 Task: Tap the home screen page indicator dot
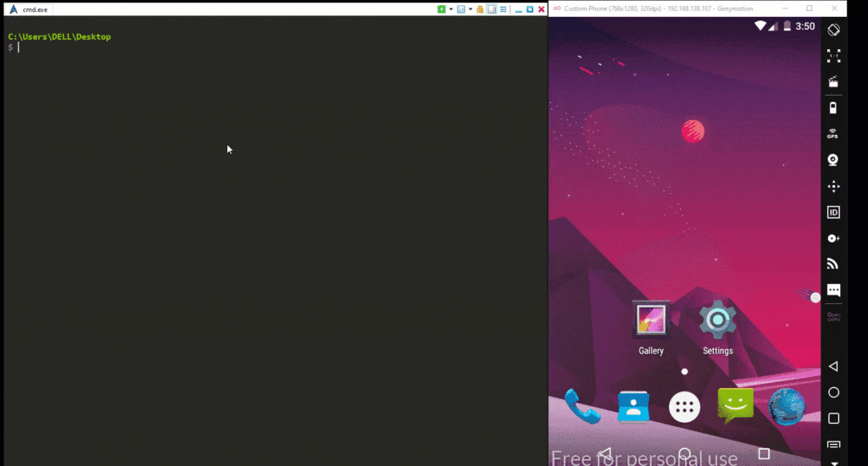pyautogui.click(x=685, y=372)
